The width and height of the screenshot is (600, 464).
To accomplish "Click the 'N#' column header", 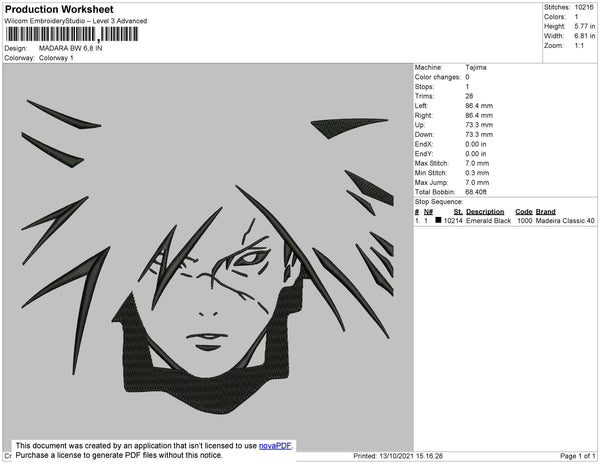I will pyautogui.click(x=428, y=212).
